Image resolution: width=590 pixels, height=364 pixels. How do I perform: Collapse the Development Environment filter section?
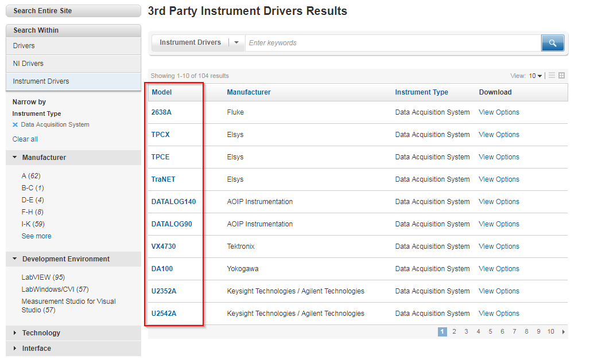[15, 259]
